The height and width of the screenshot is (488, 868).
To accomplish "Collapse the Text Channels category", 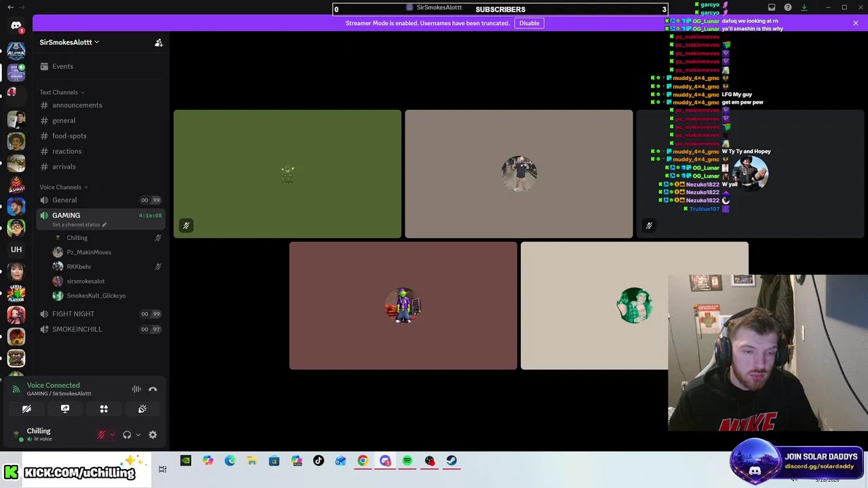I will pyautogui.click(x=62, y=92).
